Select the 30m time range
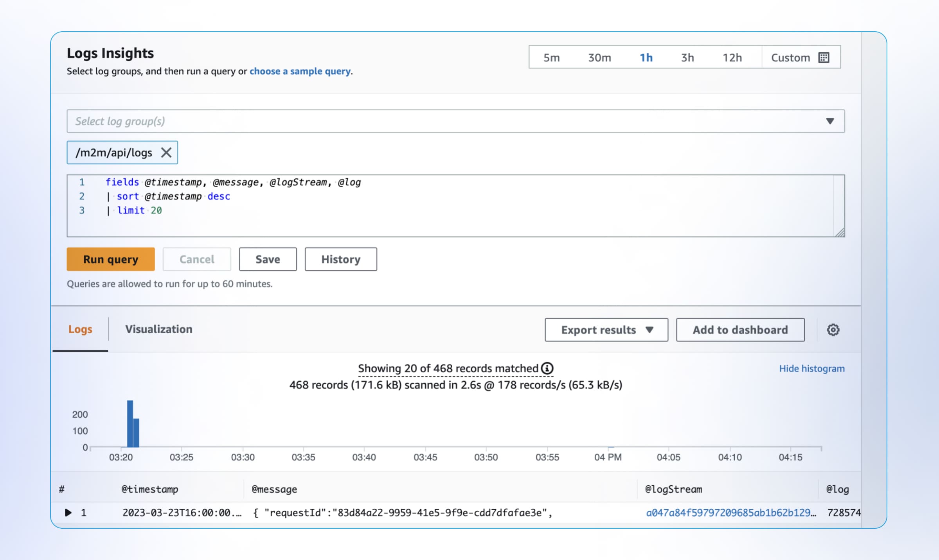Screen dimensions: 939x560 click(599, 57)
